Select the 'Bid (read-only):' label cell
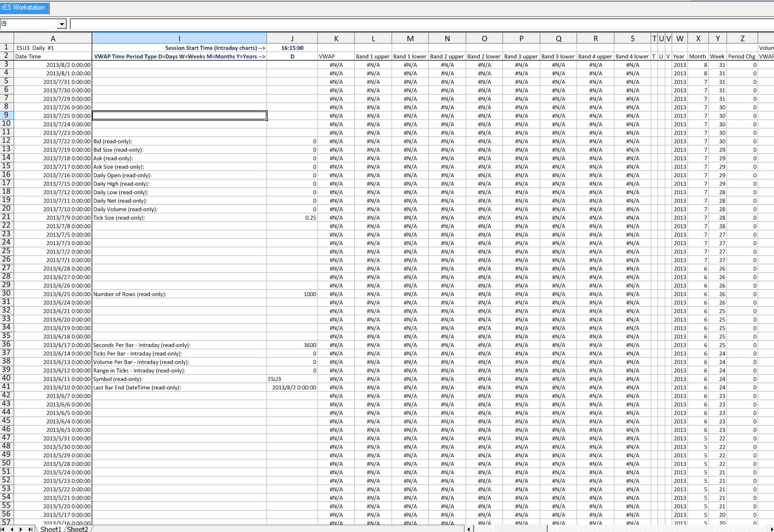This screenshot has width=774, height=532. tap(179, 141)
